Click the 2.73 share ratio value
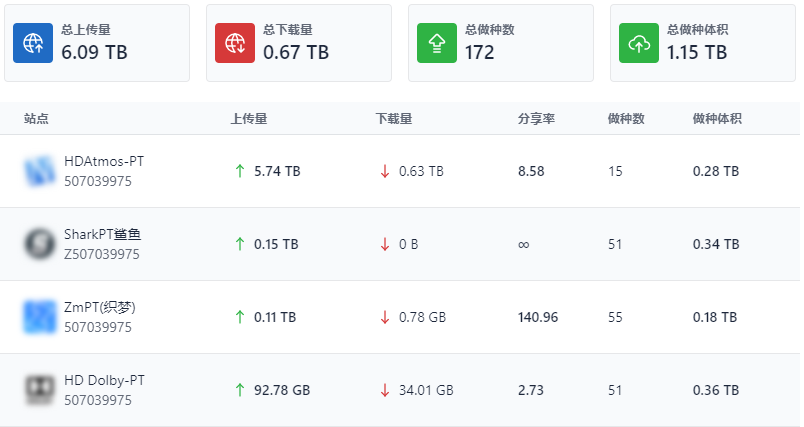 [x=531, y=390]
